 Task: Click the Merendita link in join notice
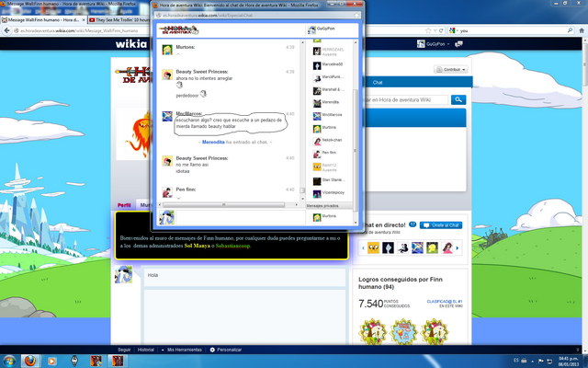coord(213,142)
